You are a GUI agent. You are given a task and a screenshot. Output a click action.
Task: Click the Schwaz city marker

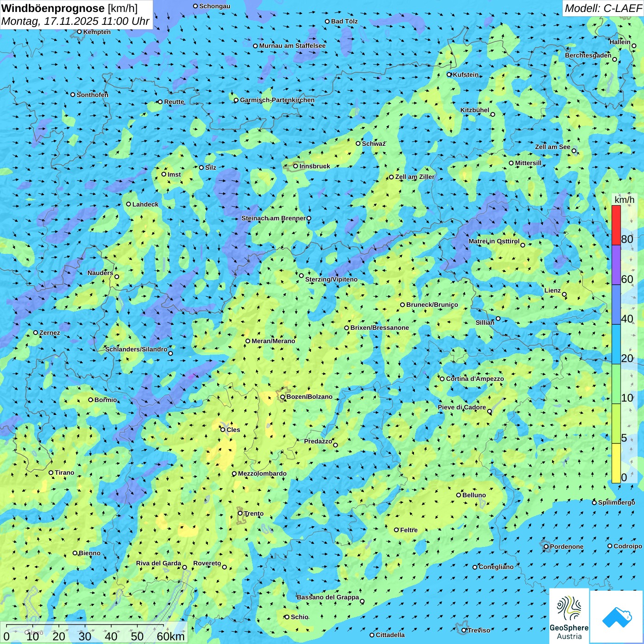click(358, 144)
